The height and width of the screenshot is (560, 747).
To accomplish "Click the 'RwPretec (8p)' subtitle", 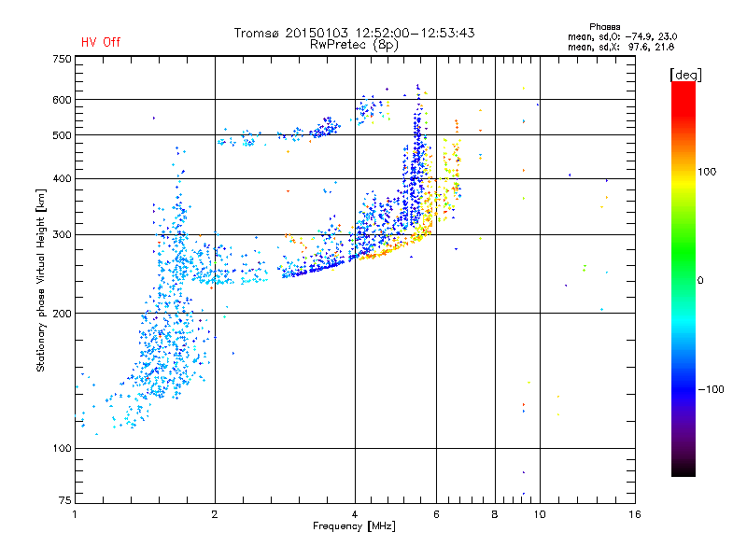I will (354, 45).
